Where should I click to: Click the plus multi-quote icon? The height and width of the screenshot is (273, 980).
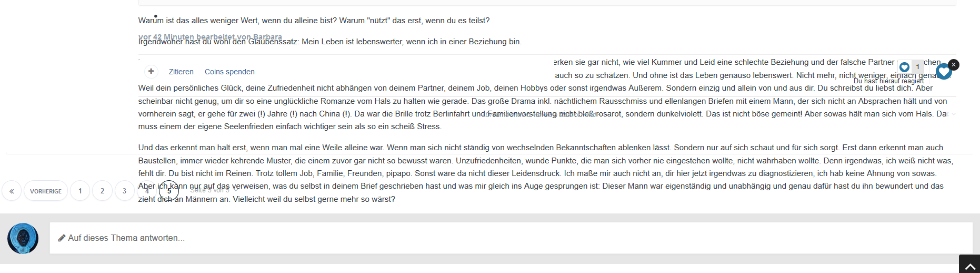pyautogui.click(x=151, y=71)
